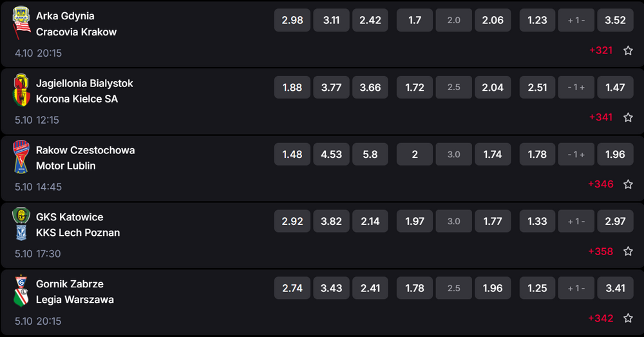Click the GKS Katowice green crest

pos(21,217)
